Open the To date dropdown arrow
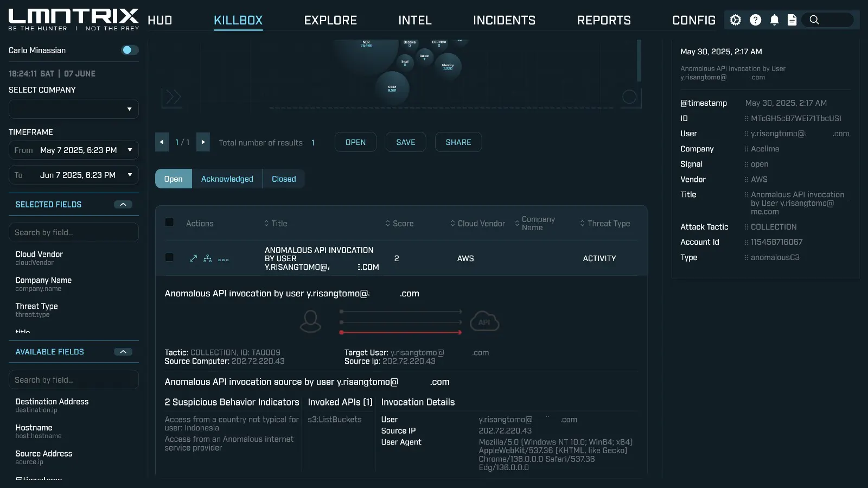The image size is (868, 488). tap(130, 175)
